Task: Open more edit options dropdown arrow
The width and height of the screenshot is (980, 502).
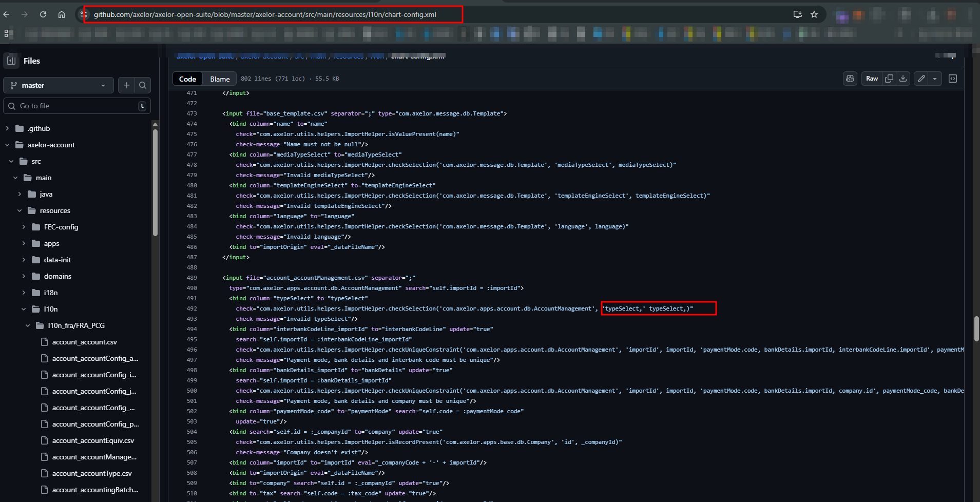Action: pyautogui.click(x=935, y=79)
